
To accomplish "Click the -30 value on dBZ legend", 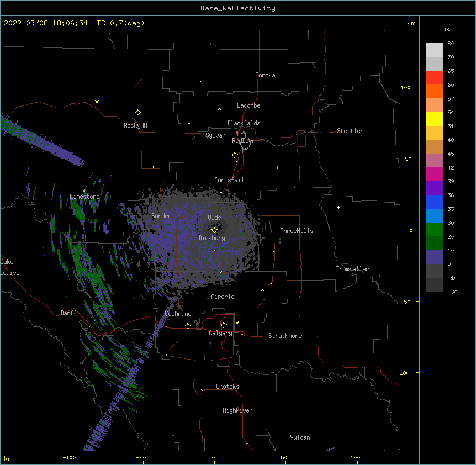I will point(452,292).
